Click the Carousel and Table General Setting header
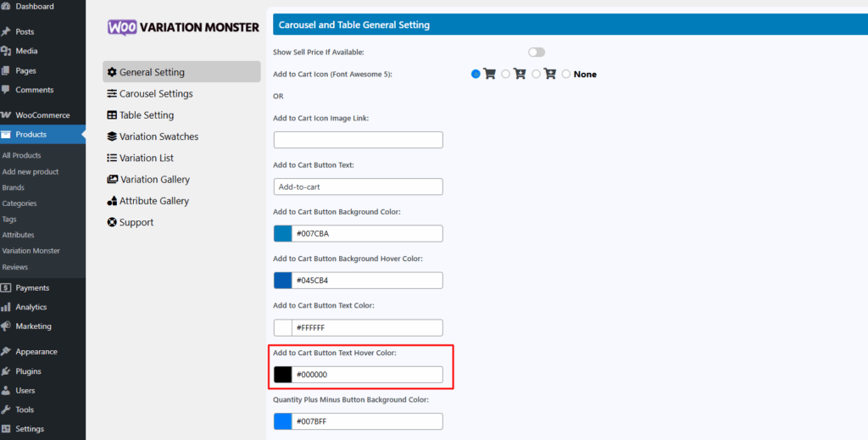The height and width of the screenshot is (440, 868). (570, 25)
